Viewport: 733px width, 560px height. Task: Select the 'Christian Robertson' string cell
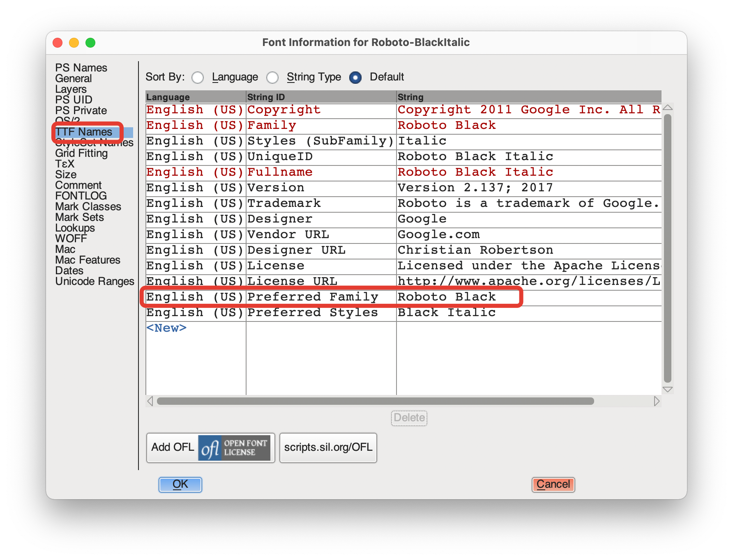coord(529,250)
